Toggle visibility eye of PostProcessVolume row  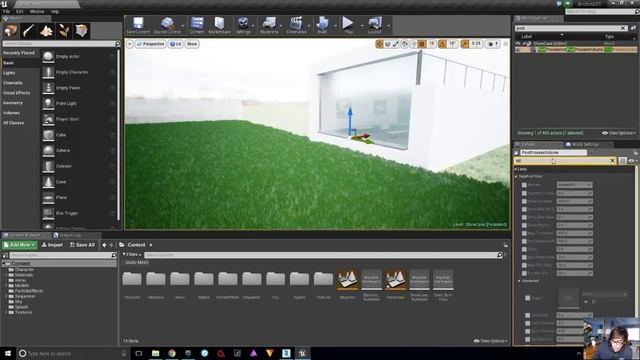click(518, 49)
